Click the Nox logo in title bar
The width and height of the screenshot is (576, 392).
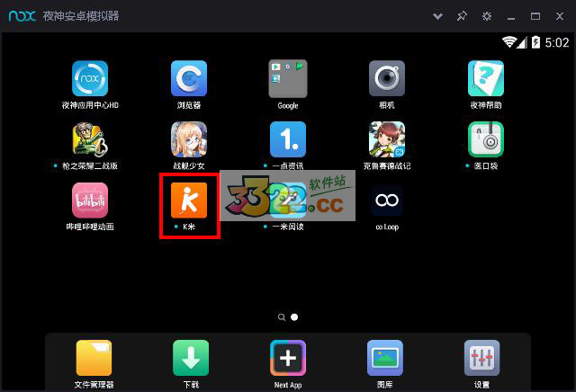click(22, 16)
